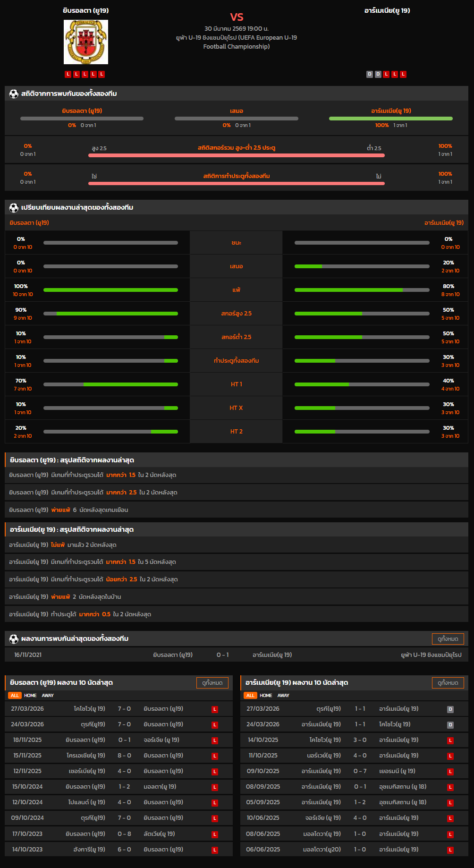
Task: Open view all for Armenia last 10 matches
Action: pos(448,683)
